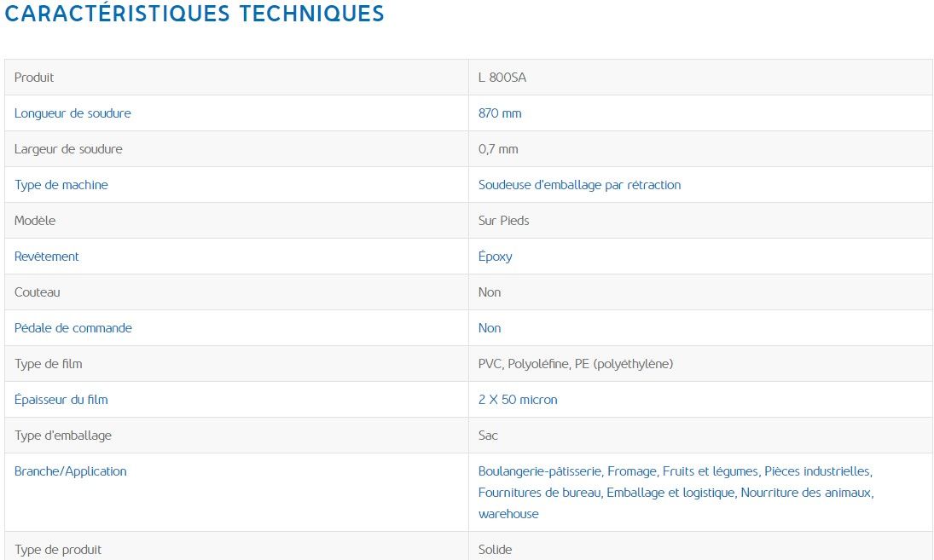Click the warehouse application text
The image size is (934, 560).
[508, 514]
